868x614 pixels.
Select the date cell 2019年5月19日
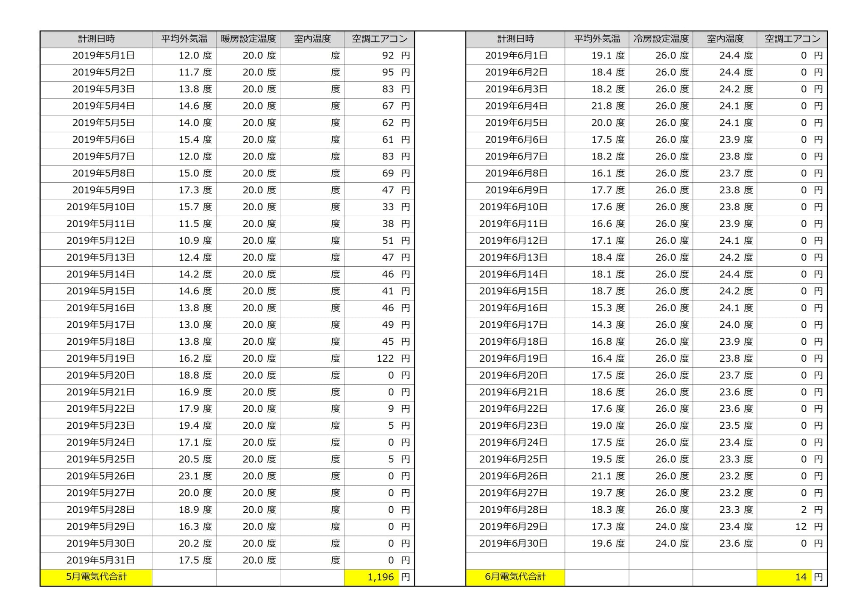coord(96,359)
